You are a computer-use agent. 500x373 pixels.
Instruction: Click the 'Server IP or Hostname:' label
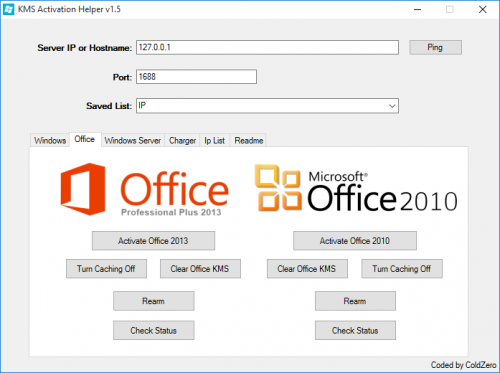[85, 48]
